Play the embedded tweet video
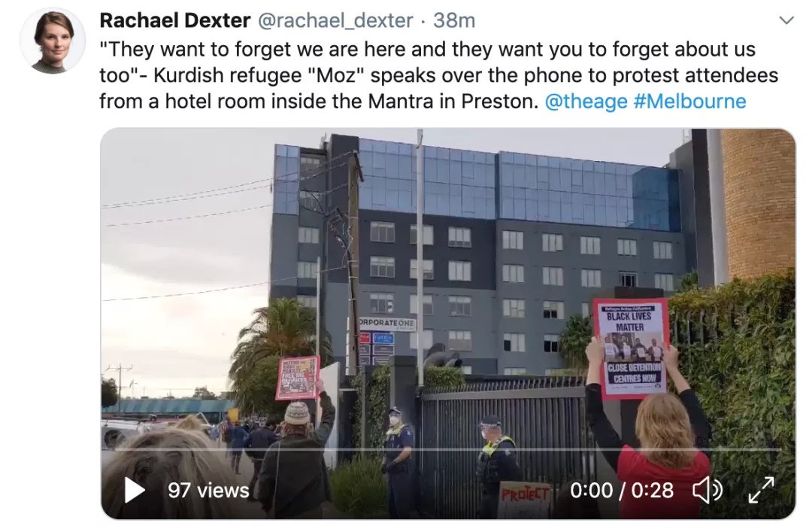Image resolution: width=812 pixels, height=529 pixels. [x=135, y=490]
